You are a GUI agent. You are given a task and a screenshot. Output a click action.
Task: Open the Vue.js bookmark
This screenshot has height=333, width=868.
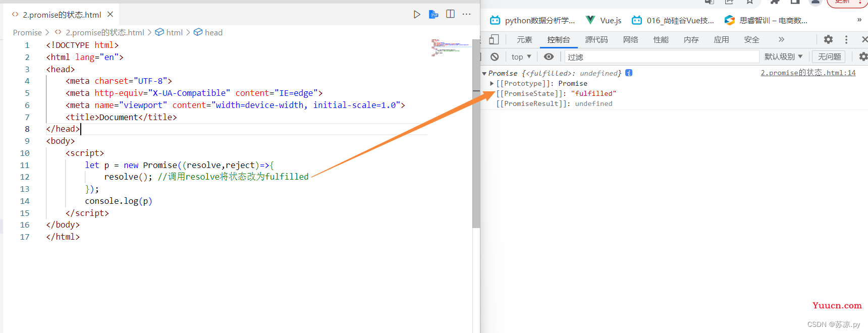tap(604, 20)
